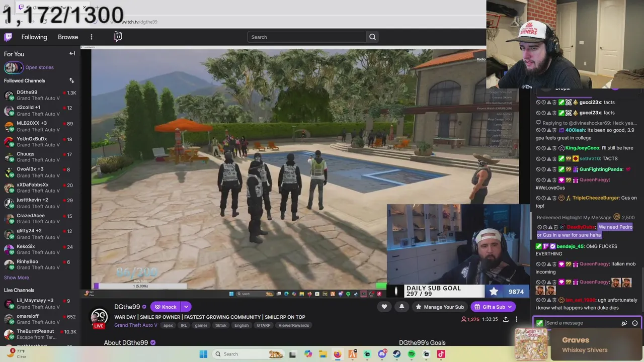Select ViewerRewards tag
The height and width of the screenshot is (362, 644).
click(293, 325)
